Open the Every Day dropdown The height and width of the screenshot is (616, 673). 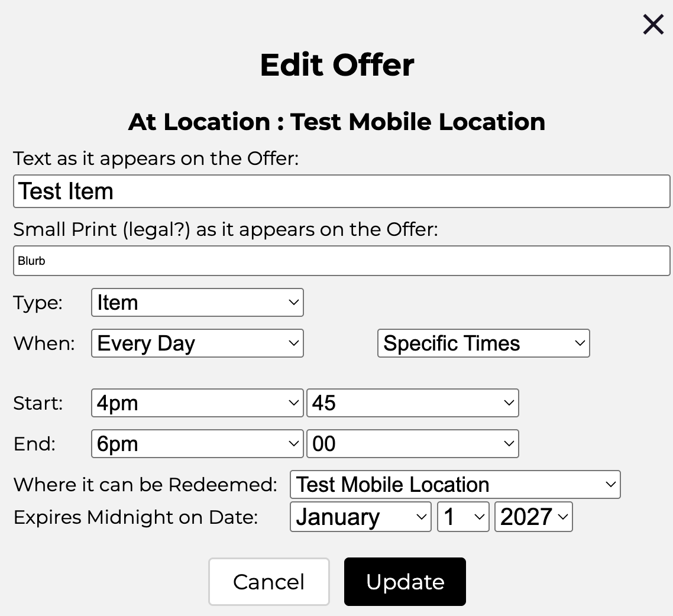coord(197,343)
